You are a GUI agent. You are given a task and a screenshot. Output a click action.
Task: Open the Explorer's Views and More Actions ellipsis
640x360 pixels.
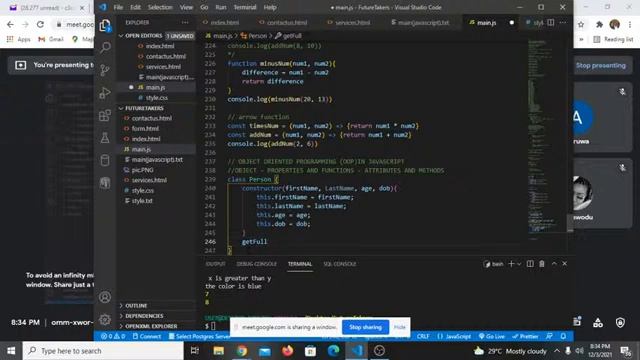point(185,22)
